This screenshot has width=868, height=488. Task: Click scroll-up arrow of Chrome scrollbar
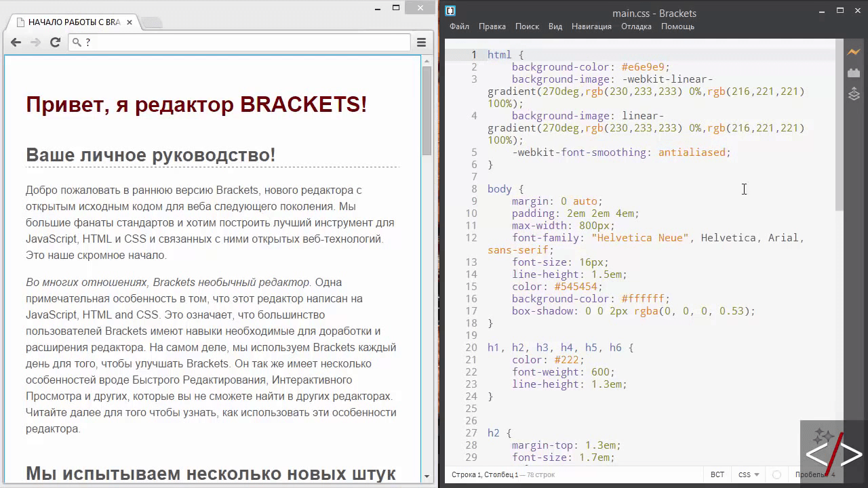[427, 60]
